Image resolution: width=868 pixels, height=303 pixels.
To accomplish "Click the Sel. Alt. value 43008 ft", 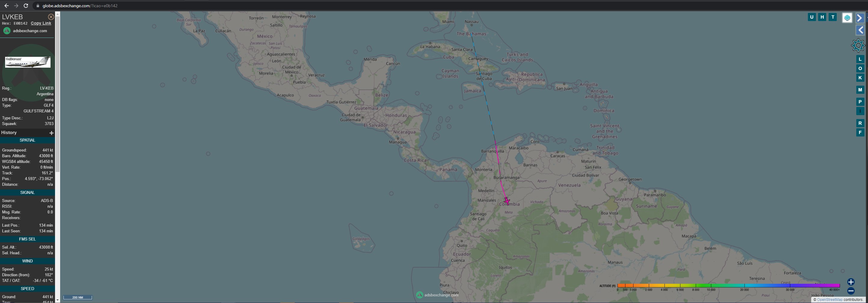I will 46,247.
